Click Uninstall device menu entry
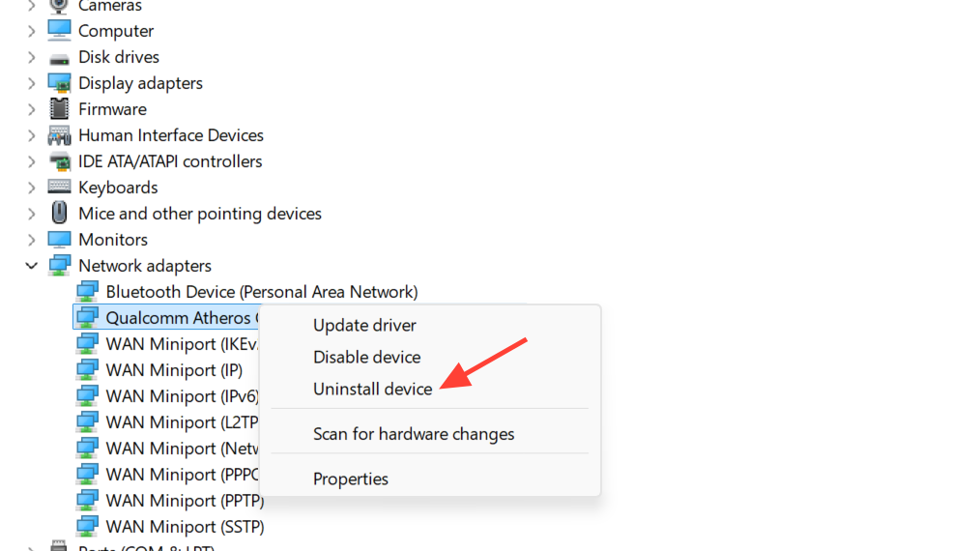Image resolution: width=980 pixels, height=551 pixels. (x=372, y=389)
